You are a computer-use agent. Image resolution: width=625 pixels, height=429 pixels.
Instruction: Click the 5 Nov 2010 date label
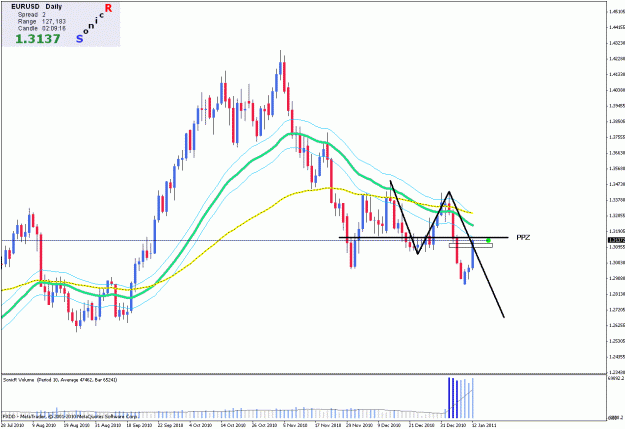[x=295, y=425]
